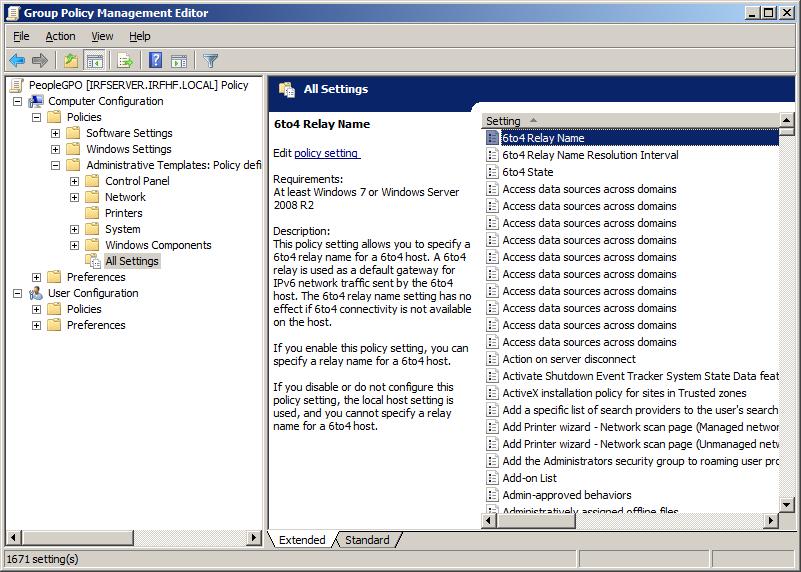This screenshot has width=801, height=572.
Task: Expand the Control Panel node
Action: pyautogui.click(x=75, y=181)
